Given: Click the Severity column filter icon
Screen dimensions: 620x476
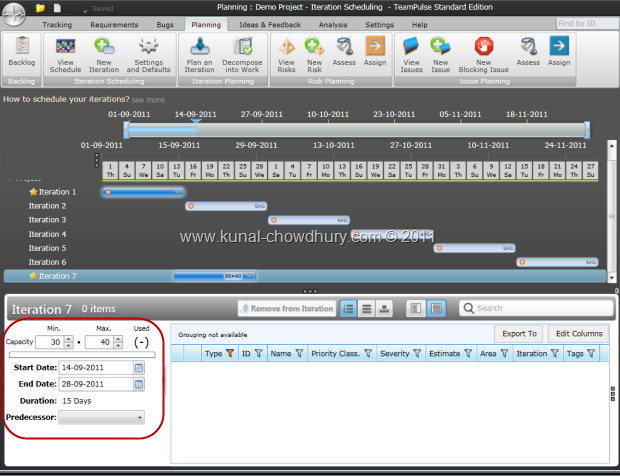Looking at the screenshot, I should pyautogui.click(x=417, y=353).
